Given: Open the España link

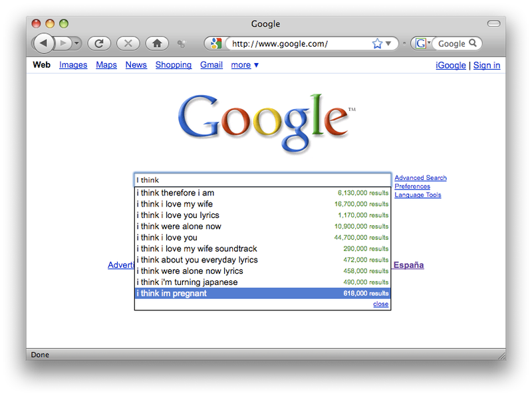Looking at the screenshot, I should tap(408, 265).
